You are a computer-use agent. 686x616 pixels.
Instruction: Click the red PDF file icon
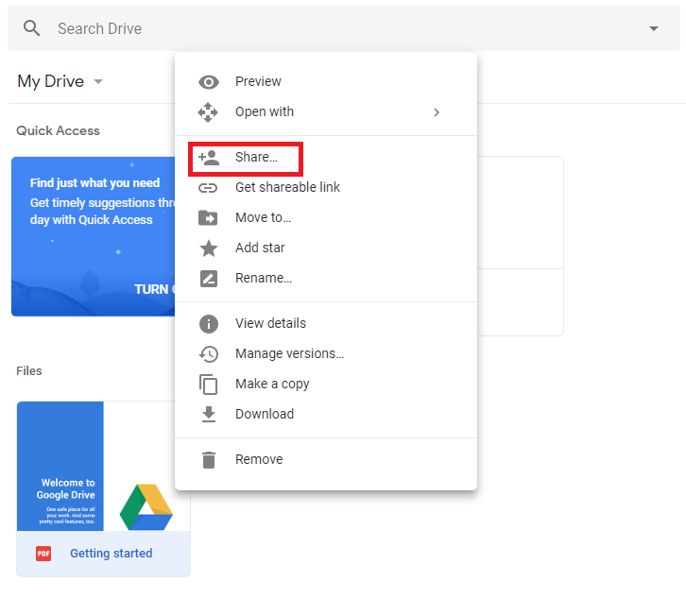tap(43, 554)
